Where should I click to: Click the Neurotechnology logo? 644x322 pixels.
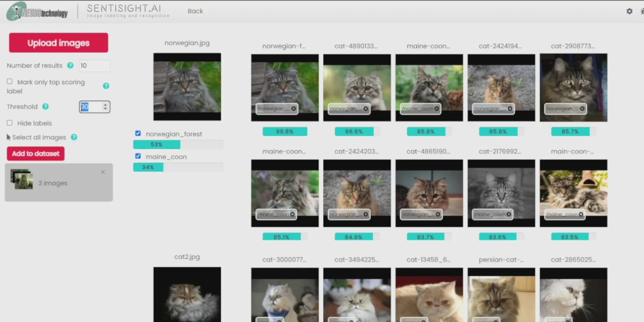coord(37,12)
